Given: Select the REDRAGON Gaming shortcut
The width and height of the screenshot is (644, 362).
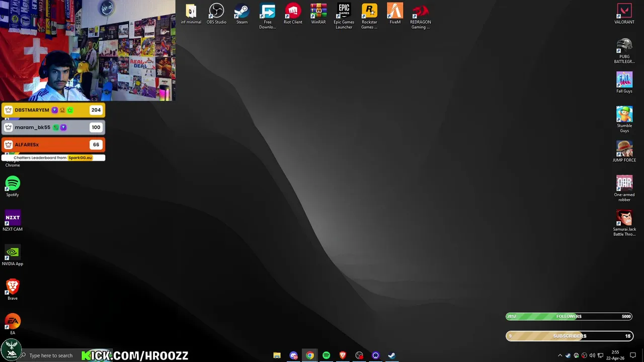Looking at the screenshot, I should (421, 17).
